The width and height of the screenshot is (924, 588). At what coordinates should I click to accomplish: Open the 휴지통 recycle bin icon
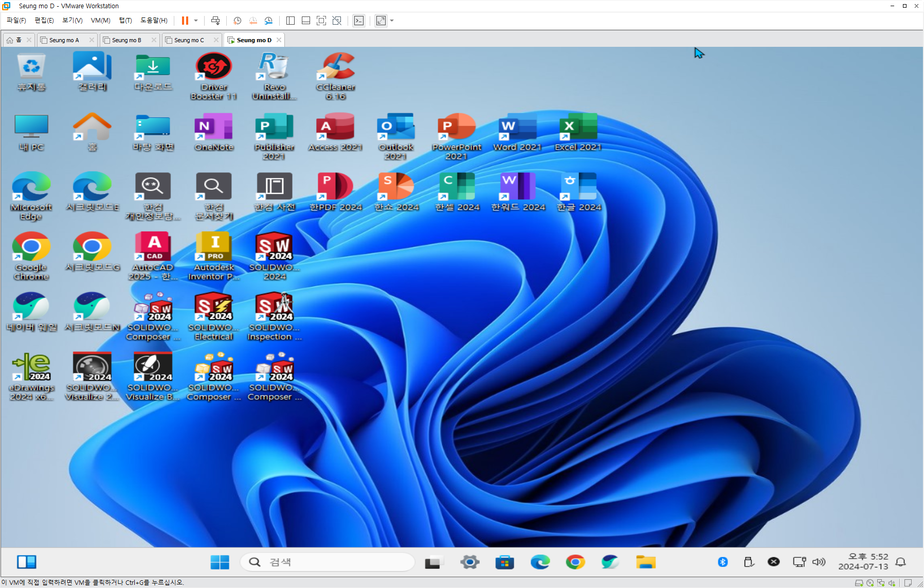tap(31, 72)
